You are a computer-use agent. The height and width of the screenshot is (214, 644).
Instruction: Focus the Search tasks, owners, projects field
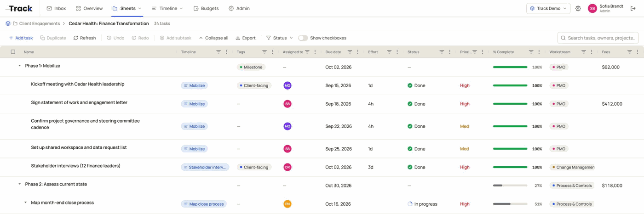pos(598,38)
